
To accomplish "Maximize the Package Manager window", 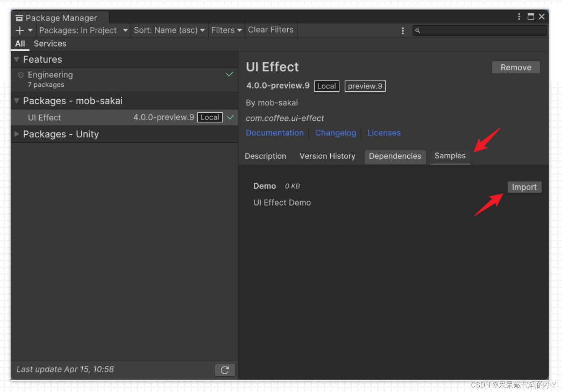I will pyautogui.click(x=531, y=16).
